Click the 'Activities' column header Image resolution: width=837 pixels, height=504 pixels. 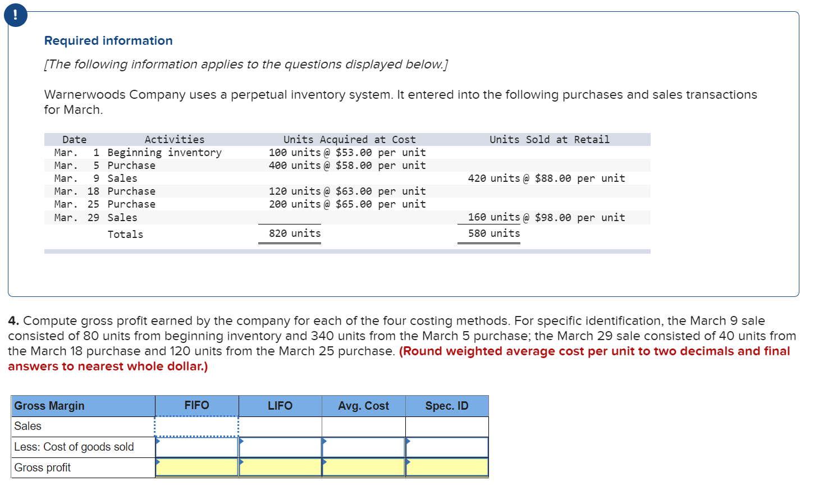175,140
